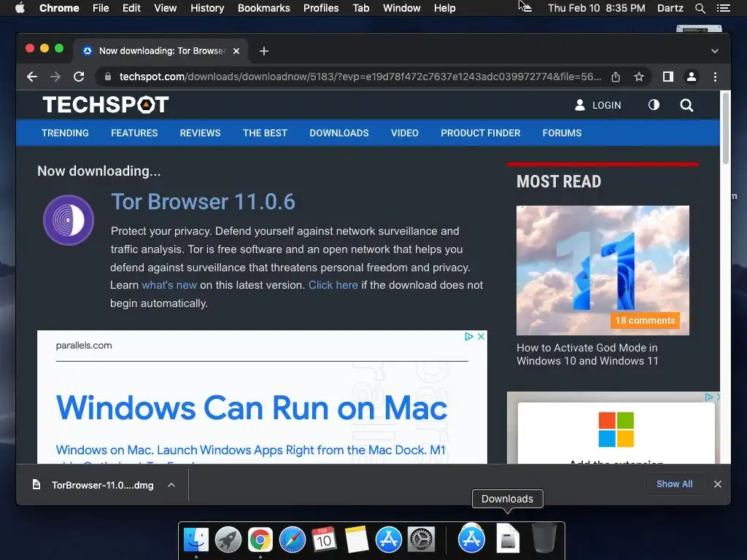Open the Tor Browser 11.0.6 title link
This screenshot has height=560, width=747.
(x=203, y=202)
